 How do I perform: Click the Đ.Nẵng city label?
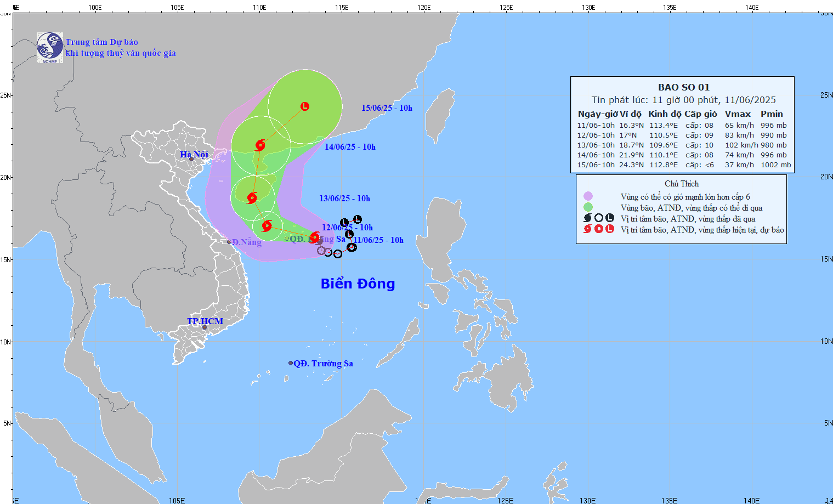coord(247,242)
